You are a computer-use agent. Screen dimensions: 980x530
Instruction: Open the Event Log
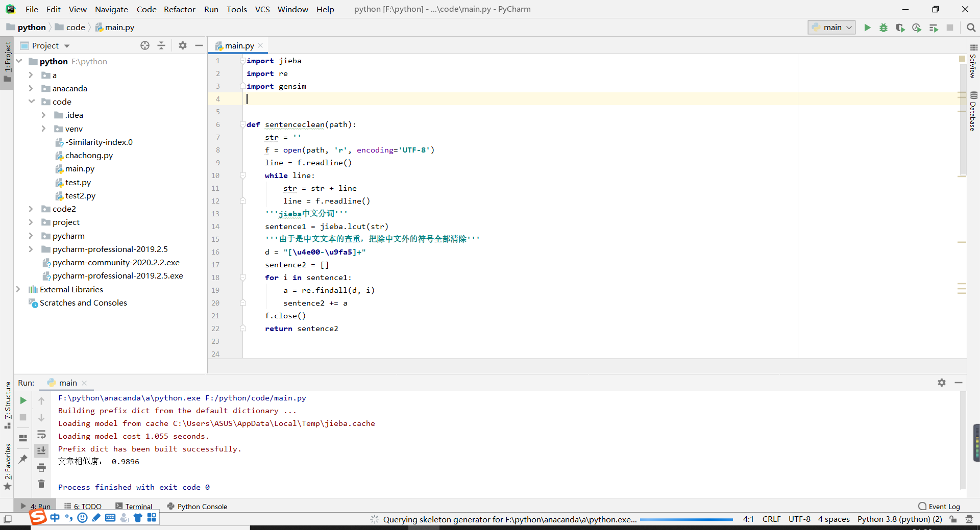939,507
